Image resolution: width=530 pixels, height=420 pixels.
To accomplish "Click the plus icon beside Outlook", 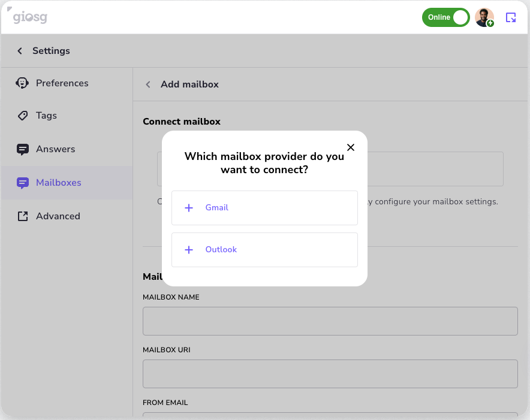I will [189, 250].
